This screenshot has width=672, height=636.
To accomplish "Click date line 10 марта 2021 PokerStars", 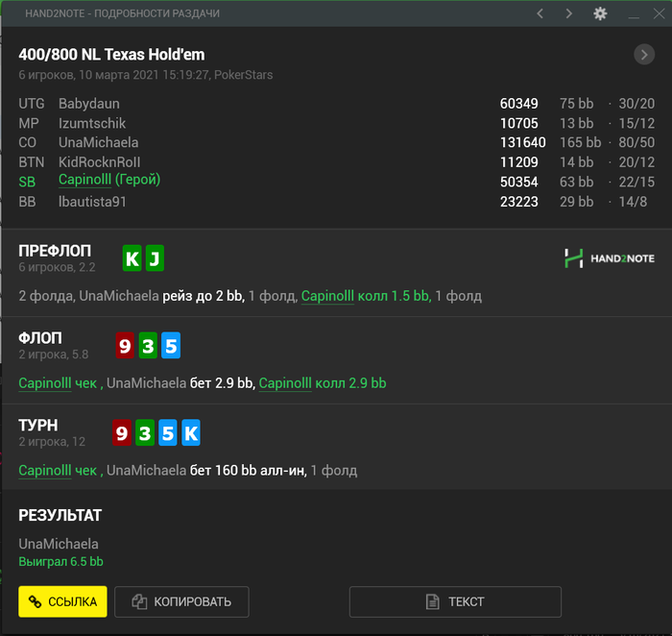I will click(x=146, y=75).
